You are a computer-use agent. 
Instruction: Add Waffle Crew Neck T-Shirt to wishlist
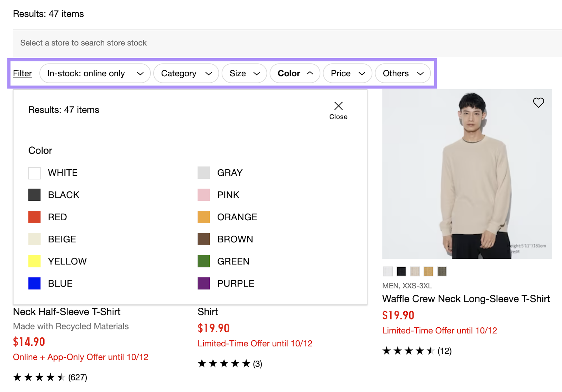538,103
